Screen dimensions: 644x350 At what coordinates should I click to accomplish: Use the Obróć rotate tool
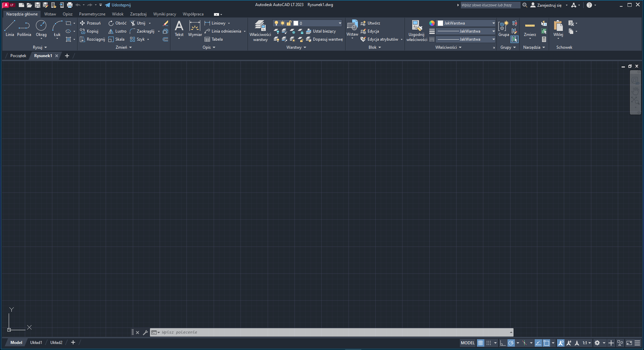coord(117,23)
